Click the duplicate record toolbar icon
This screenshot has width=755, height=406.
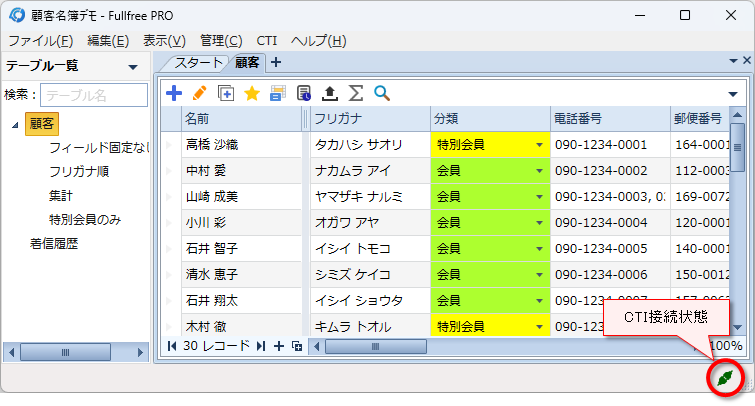pyautogui.click(x=226, y=93)
